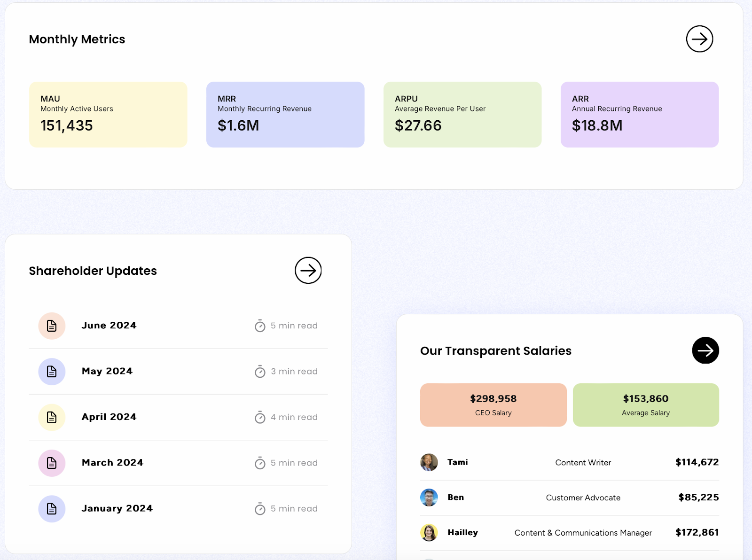Click the June 2024 document icon
This screenshot has height=560, width=752.
(x=52, y=326)
